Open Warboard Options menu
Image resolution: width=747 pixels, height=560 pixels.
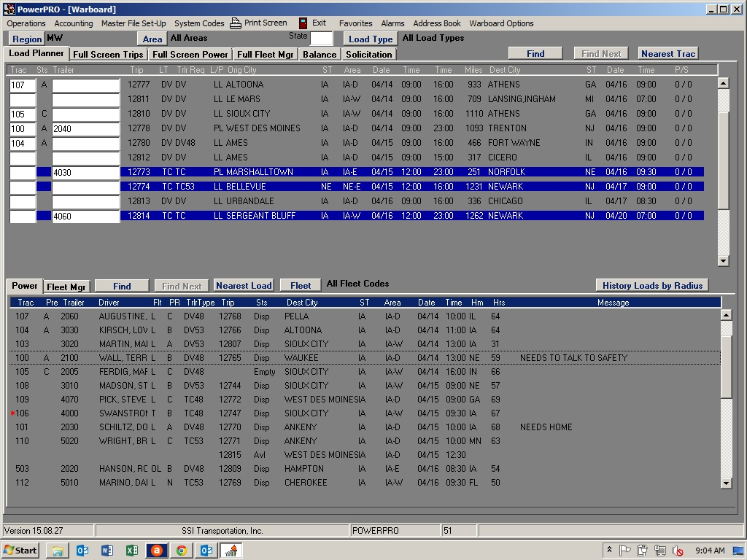coord(501,23)
